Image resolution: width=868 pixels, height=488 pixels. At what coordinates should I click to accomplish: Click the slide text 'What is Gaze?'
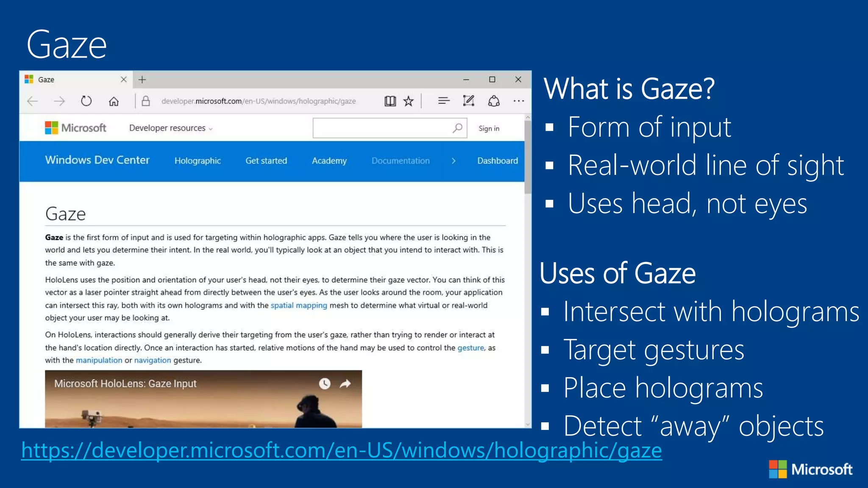pyautogui.click(x=629, y=89)
